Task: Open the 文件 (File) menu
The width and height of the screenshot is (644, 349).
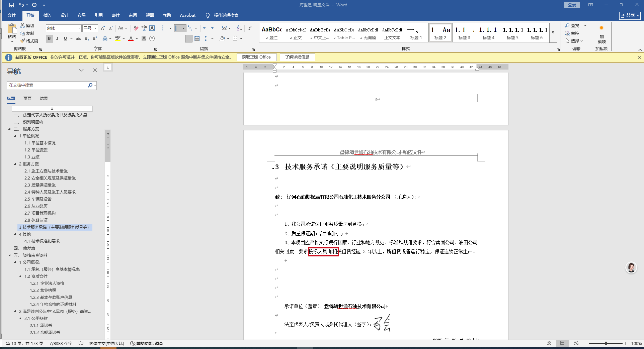Action: (x=12, y=15)
